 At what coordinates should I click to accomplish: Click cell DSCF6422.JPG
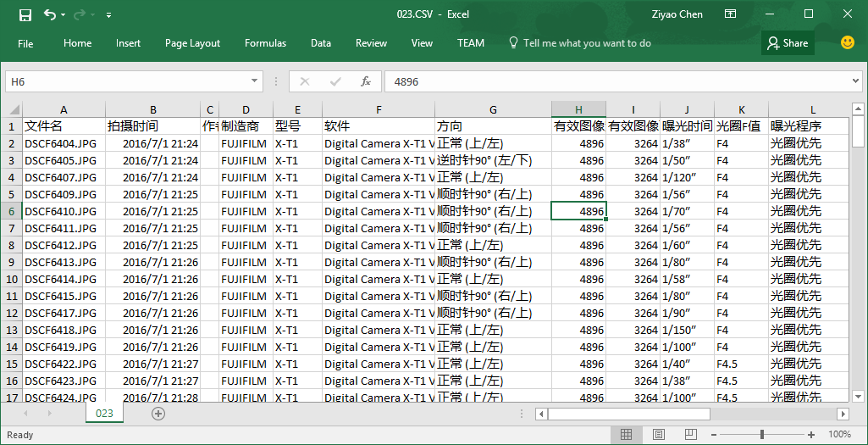click(64, 364)
